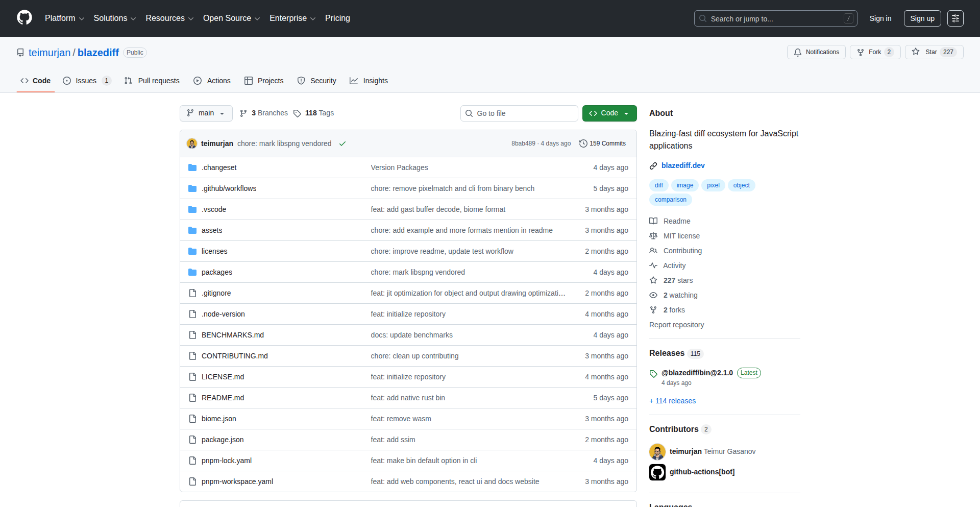Open the Open Source menu

click(231, 18)
